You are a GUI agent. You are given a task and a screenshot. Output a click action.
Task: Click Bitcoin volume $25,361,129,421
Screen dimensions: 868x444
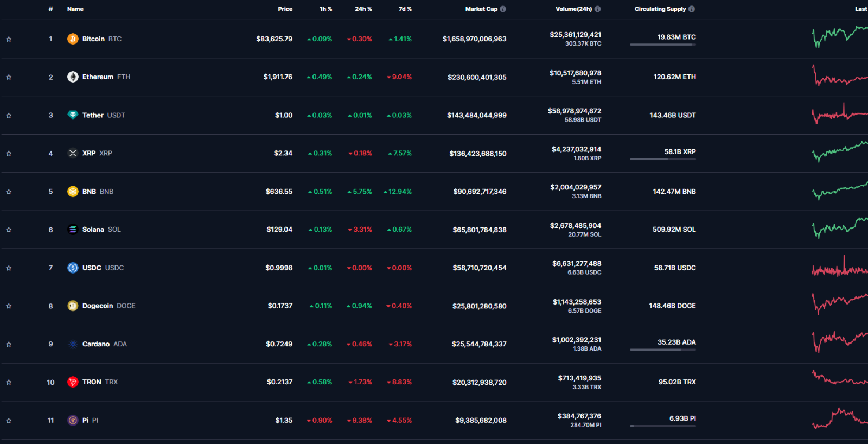tap(576, 35)
